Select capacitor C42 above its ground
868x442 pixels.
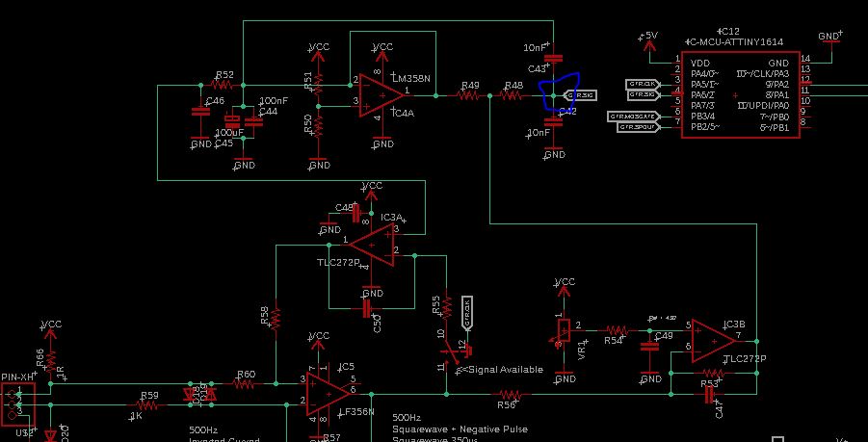click(x=554, y=121)
